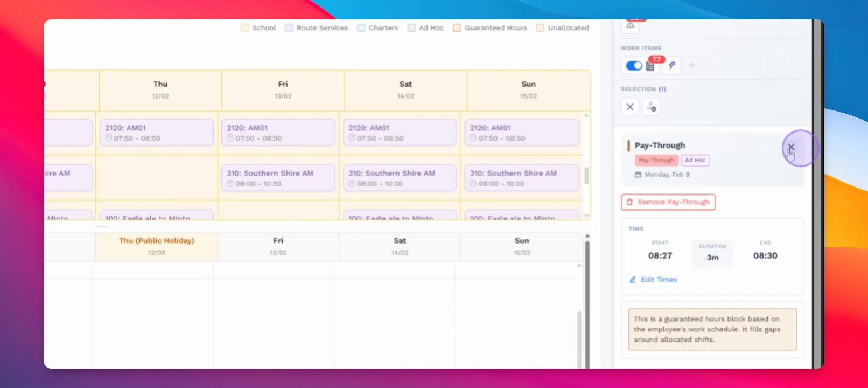Close the Pay-Through details card
This screenshot has height=388, width=868.
click(x=791, y=147)
